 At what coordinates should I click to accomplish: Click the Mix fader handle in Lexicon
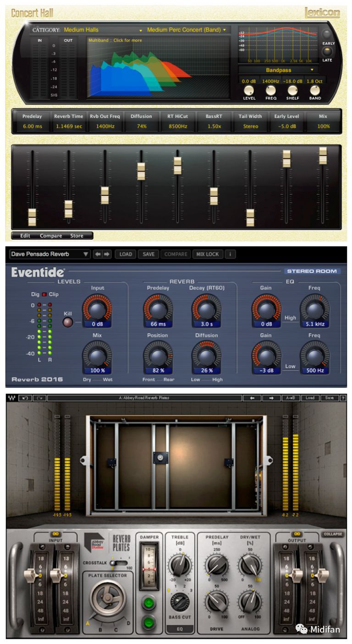323,156
